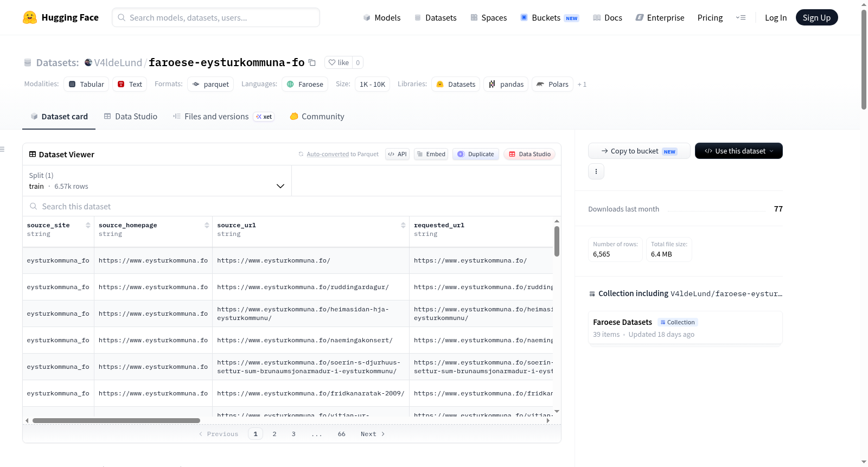
Task: Go to page 3 of the viewer
Action: point(293,434)
